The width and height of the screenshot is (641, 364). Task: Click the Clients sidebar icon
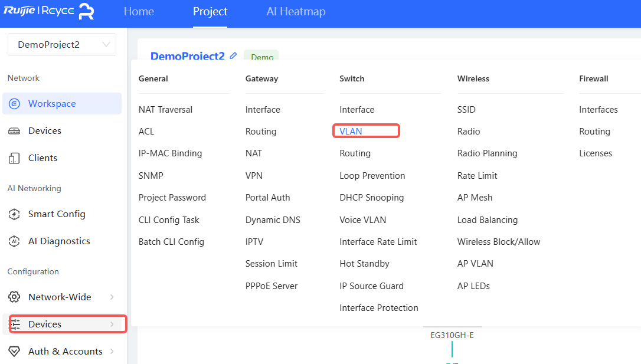(x=15, y=158)
